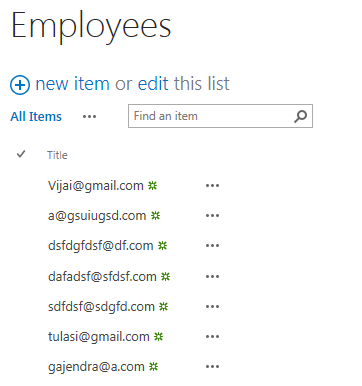Click green new badge beside a@gsuiugsd.com
The width and height of the screenshot is (362, 386).
(156, 216)
